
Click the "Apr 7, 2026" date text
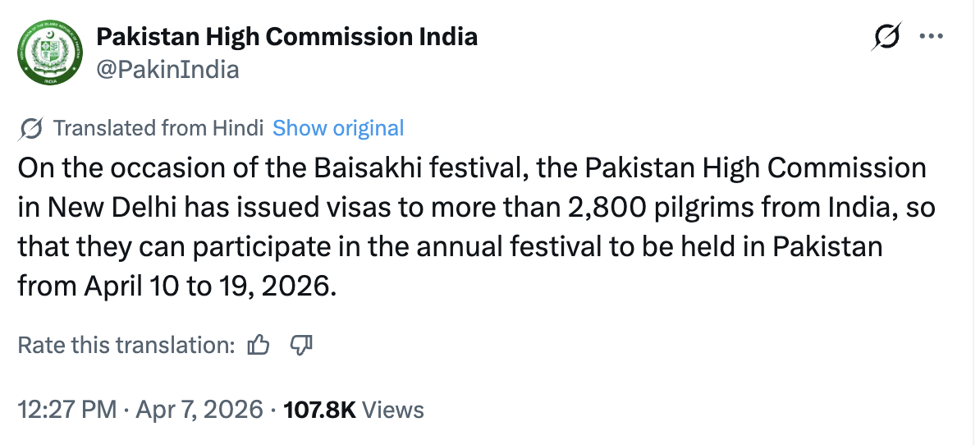[x=199, y=410]
